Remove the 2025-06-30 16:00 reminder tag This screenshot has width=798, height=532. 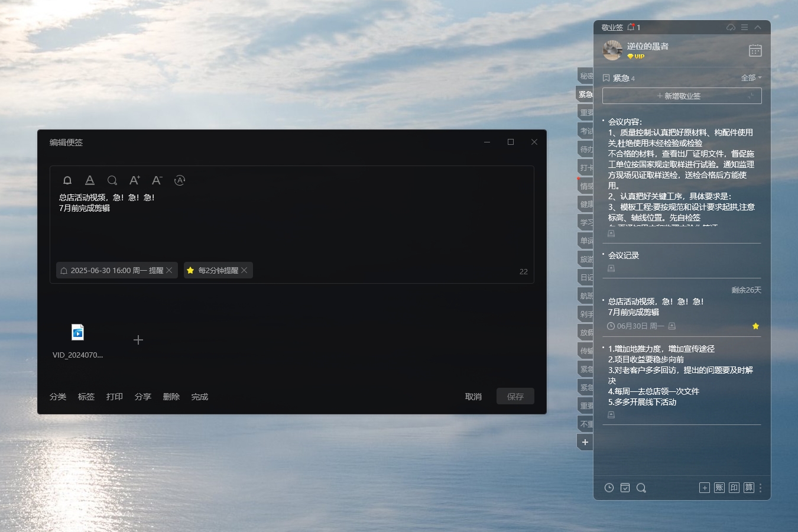click(169, 270)
